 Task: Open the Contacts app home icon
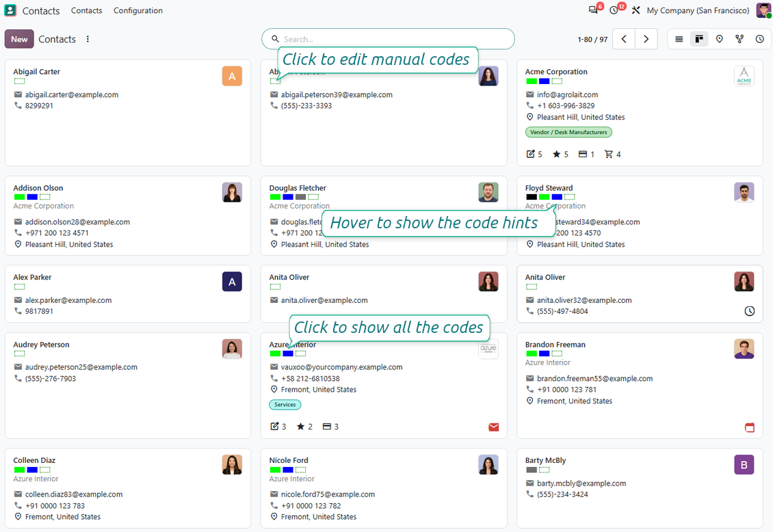coord(10,10)
